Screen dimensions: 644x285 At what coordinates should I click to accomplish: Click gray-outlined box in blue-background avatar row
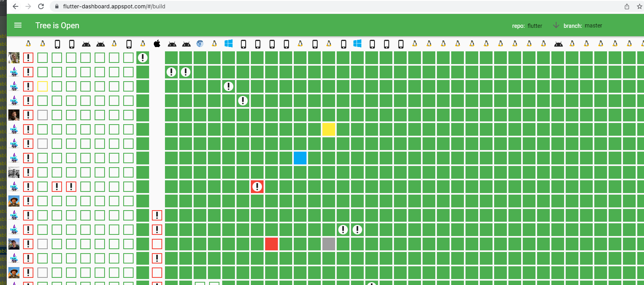pyautogui.click(x=43, y=244)
